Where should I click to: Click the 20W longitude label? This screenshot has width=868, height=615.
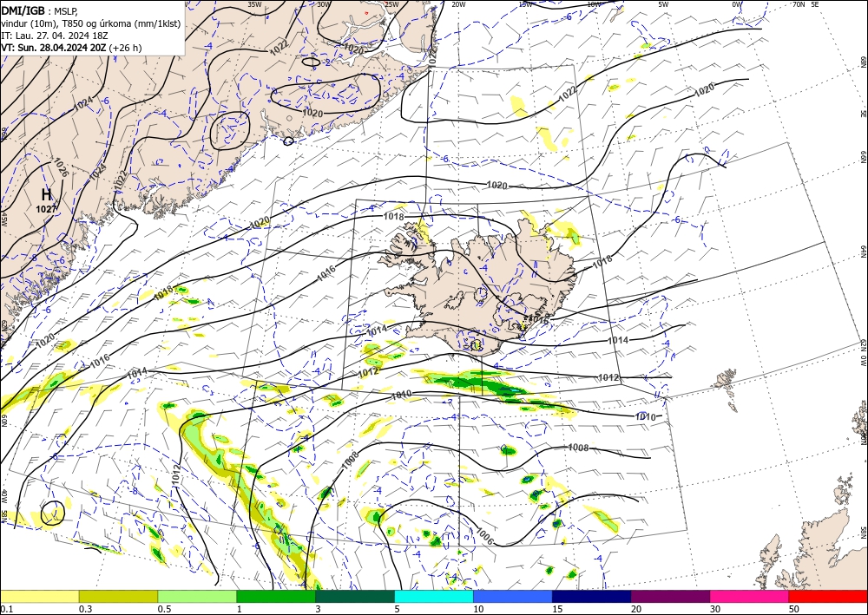pos(458,3)
